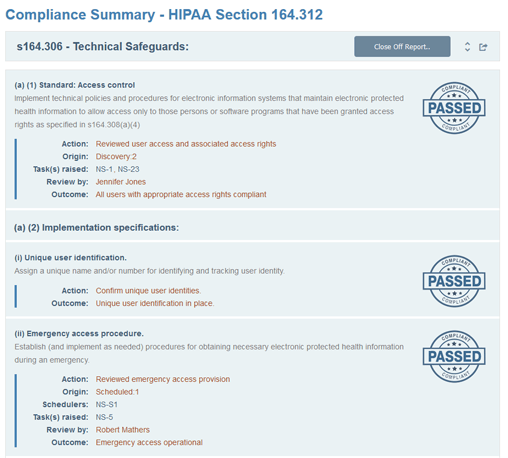
Task: Click PASSED stamp for Unique user identification
Action: [454, 281]
